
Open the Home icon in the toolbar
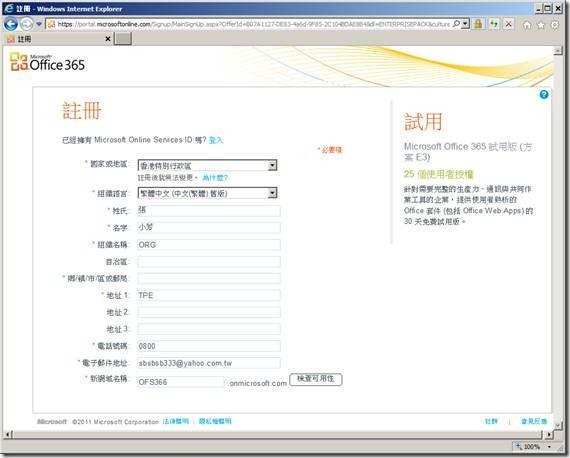pyautogui.click(x=527, y=25)
